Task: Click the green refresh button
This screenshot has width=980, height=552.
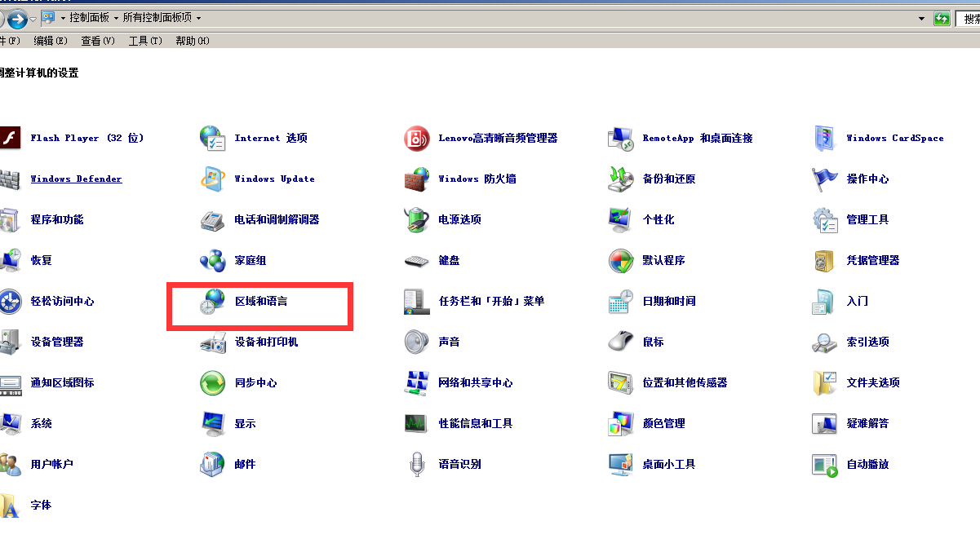Action: [x=942, y=18]
